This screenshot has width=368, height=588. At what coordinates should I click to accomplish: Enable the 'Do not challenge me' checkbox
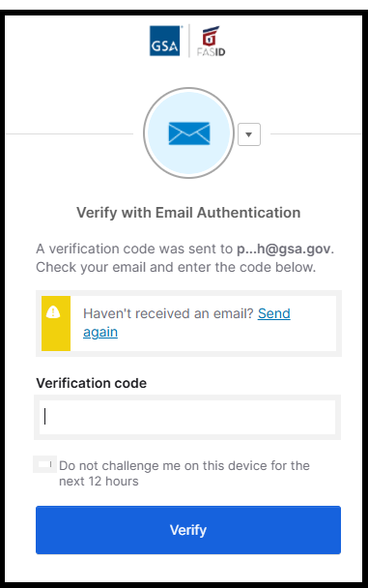(x=45, y=464)
